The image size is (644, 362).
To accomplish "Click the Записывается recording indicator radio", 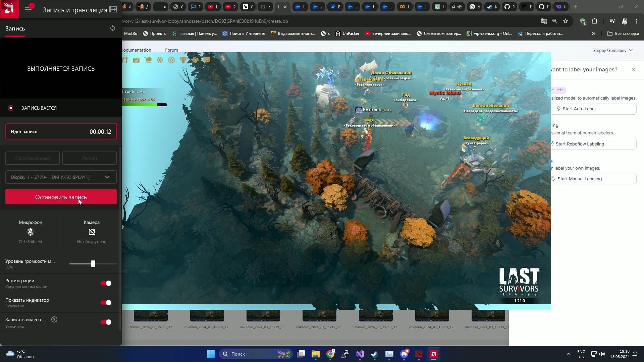I will click(x=11, y=108).
